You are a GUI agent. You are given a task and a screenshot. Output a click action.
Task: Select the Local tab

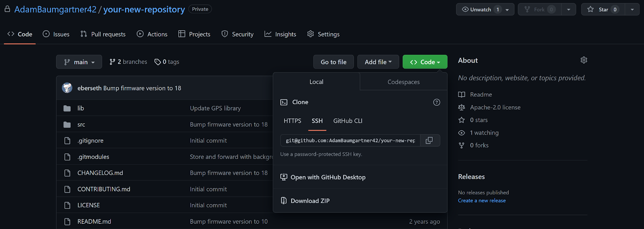pos(316,82)
